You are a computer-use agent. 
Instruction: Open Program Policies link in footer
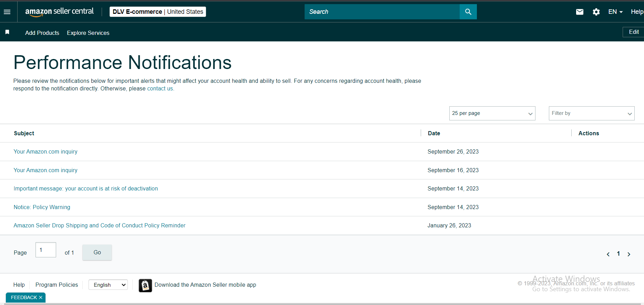pyautogui.click(x=57, y=285)
